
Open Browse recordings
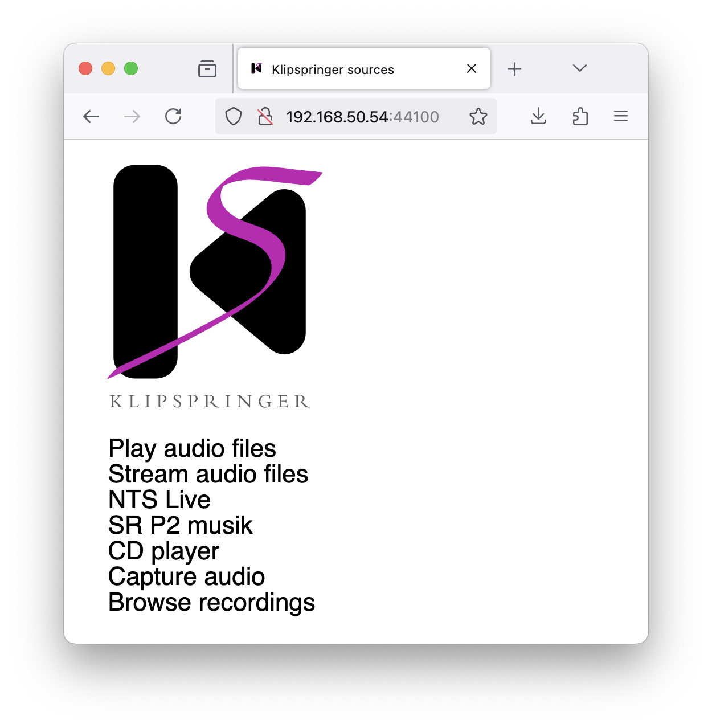click(x=211, y=602)
